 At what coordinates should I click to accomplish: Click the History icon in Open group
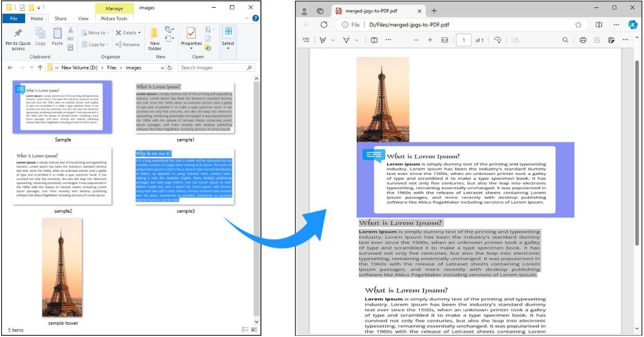click(x=208, y=48)
